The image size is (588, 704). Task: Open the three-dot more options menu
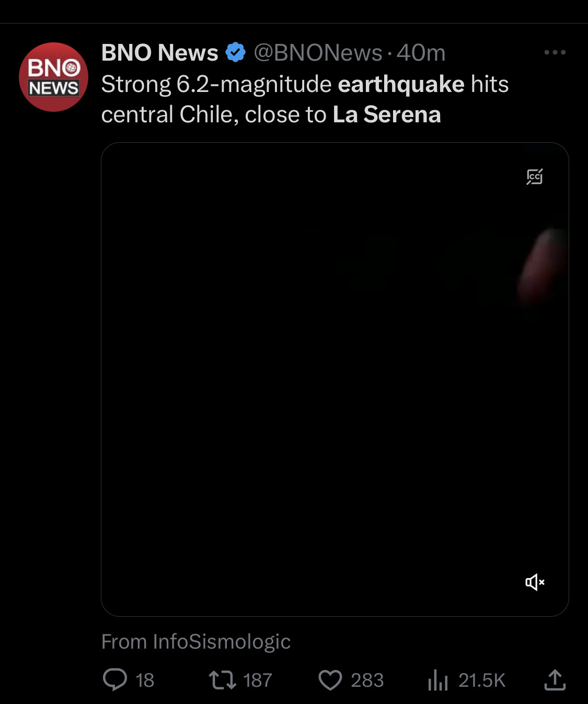click(555, 52)
